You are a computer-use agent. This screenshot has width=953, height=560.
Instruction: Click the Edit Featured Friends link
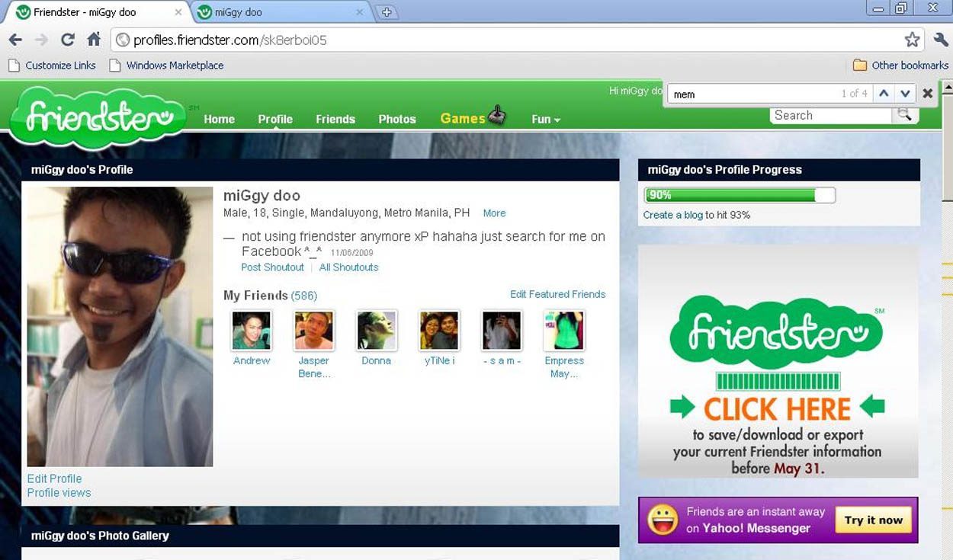(x=557, y=294)
